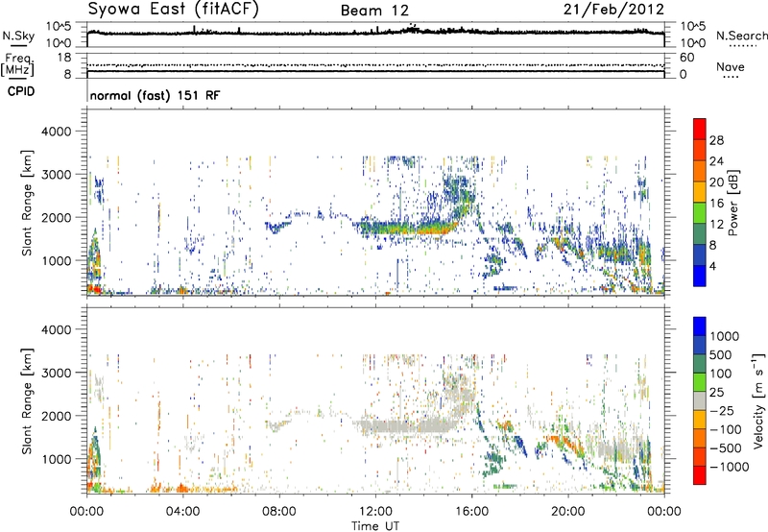
Task: Click '2000' on power panel range axis
Action: [57, 217]
